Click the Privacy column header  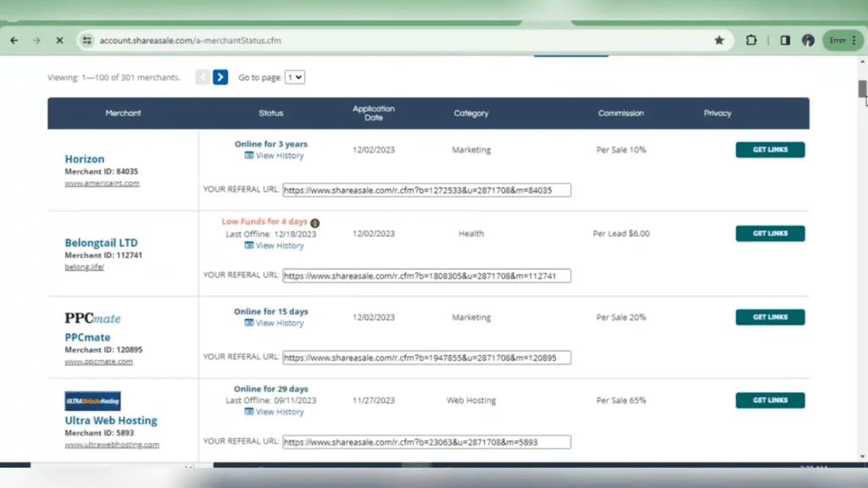click(x=717, y=113)
